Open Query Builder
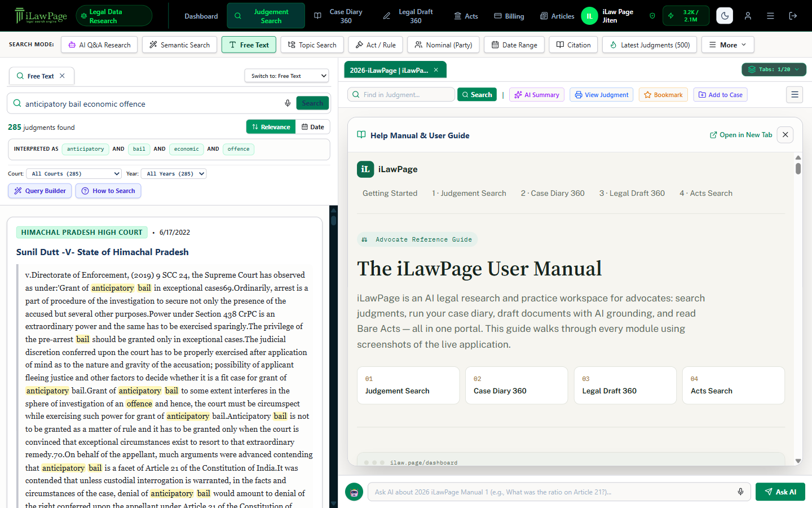 coord(40,191)
